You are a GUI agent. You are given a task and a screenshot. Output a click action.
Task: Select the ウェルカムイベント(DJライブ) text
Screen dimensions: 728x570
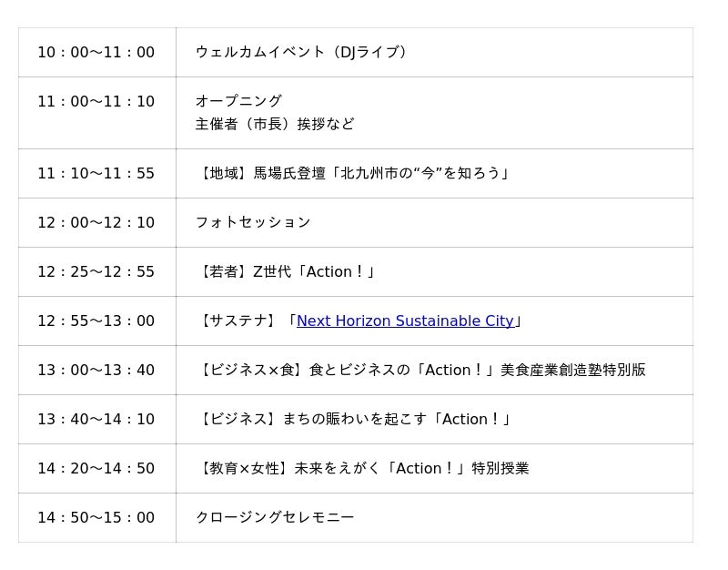[x=301, y=53]
